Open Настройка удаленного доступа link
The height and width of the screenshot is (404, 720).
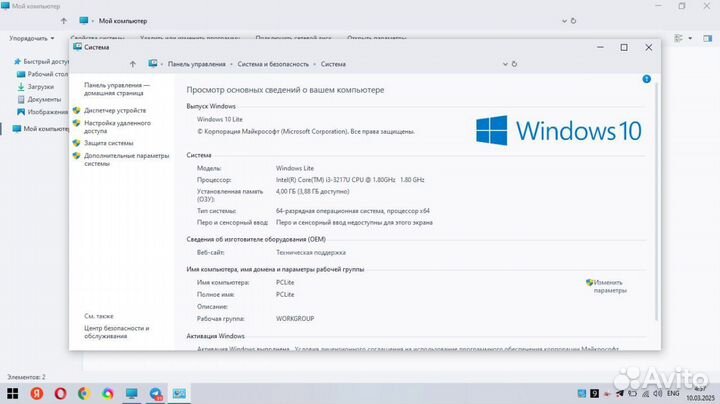117,127
